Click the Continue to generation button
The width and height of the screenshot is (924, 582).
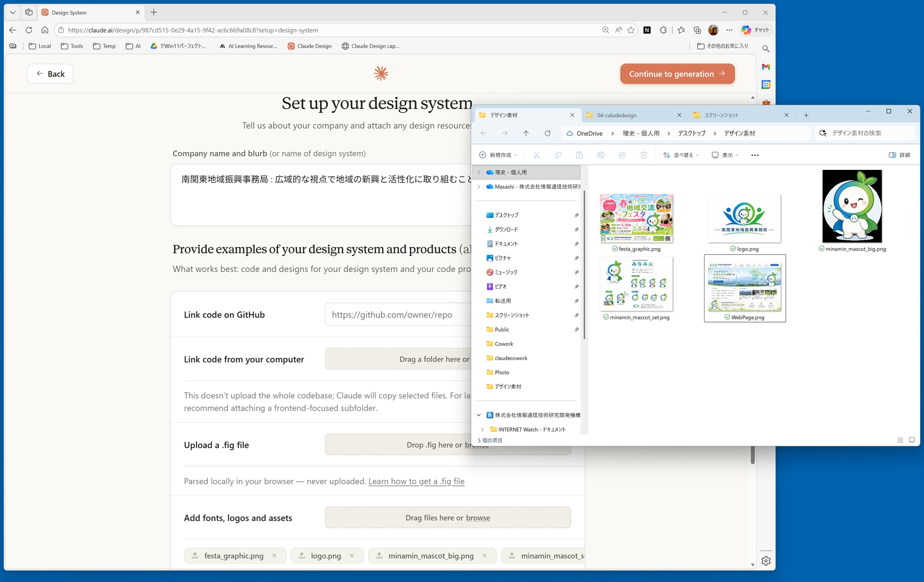click(x=677, y=74)
